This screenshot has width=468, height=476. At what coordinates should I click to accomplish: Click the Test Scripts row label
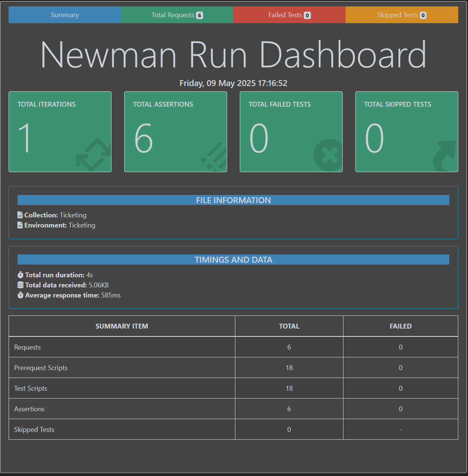pyautogui.click(x=31, y=388)
